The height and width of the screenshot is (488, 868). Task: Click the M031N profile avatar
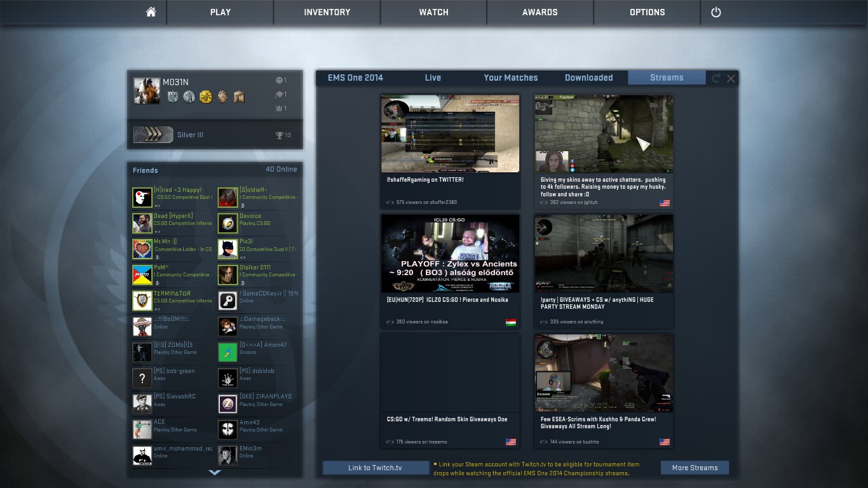coord(147,91)
